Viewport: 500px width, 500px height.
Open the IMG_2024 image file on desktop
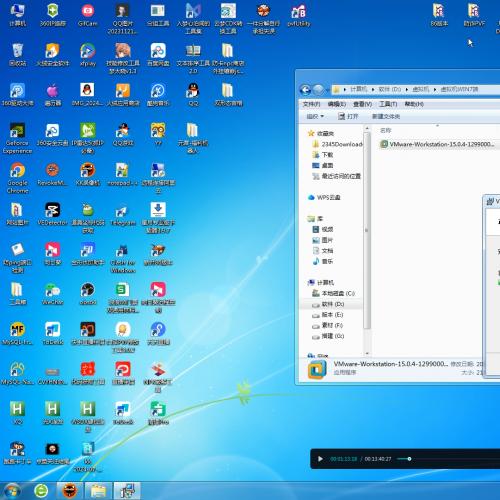tap(88, 95)
